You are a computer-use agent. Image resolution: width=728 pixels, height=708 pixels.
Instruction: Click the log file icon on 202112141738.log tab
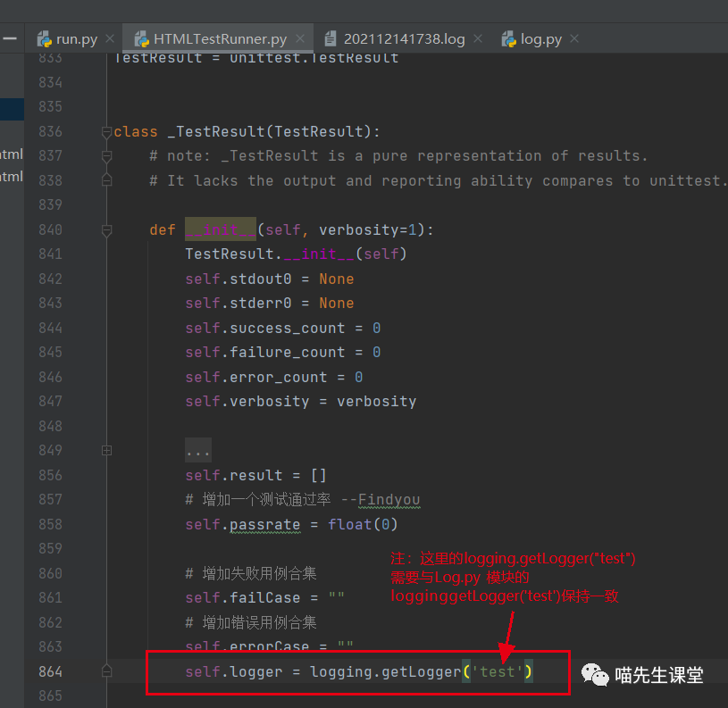(x=331, y=38)
